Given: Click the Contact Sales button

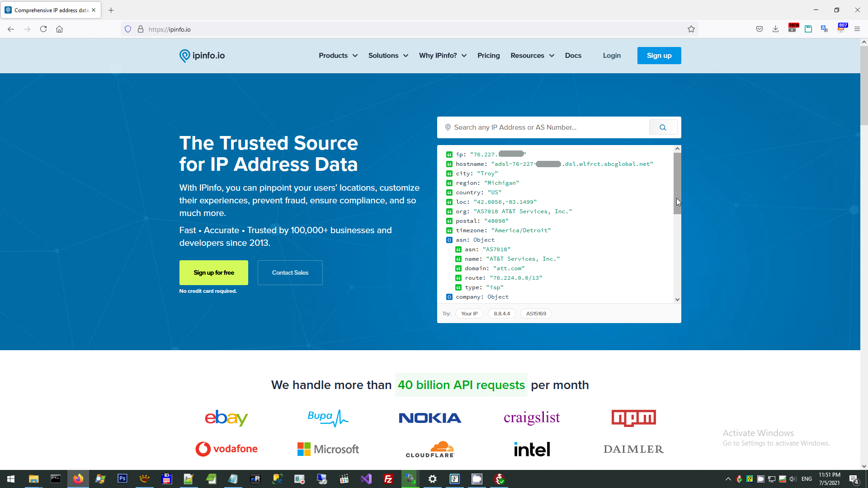Looking at the screenshot, I should point(290,273).
